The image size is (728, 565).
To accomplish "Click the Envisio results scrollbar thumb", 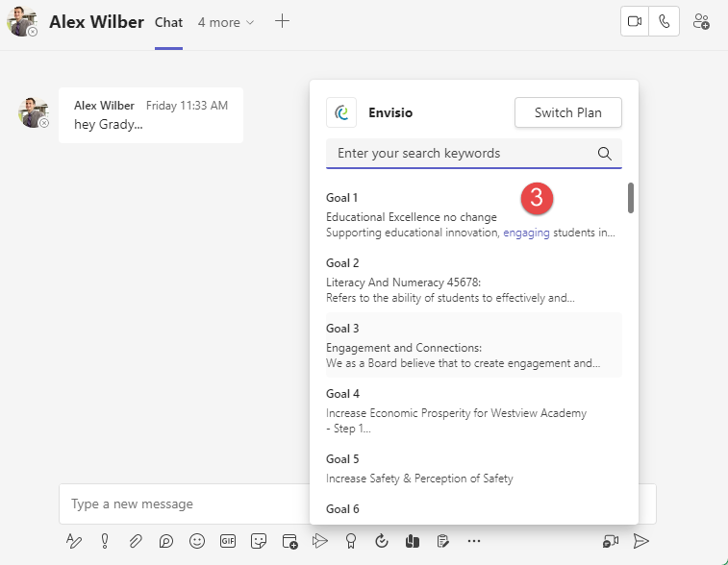I will [x=631, y=198].
